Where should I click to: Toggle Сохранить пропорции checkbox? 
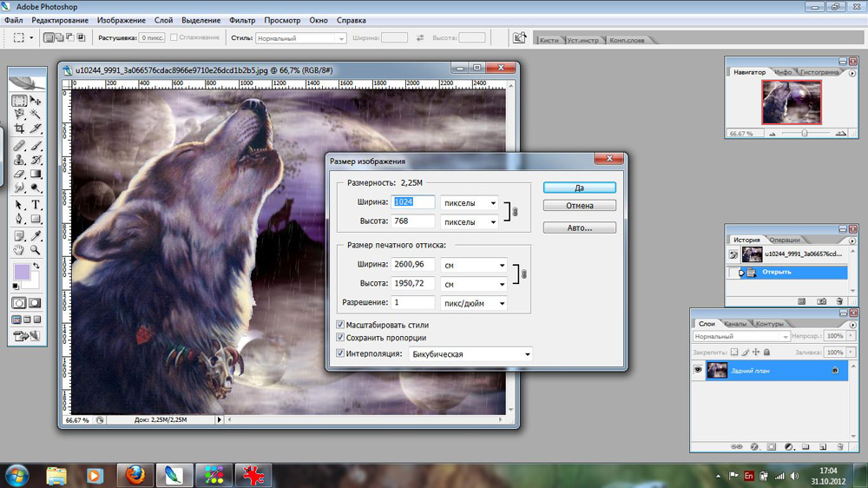[340, 337]
